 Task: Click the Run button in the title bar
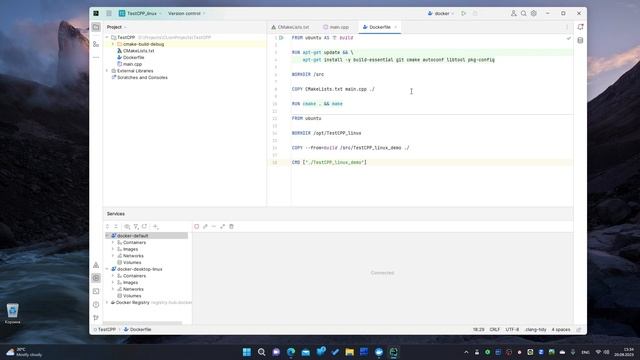464,13
